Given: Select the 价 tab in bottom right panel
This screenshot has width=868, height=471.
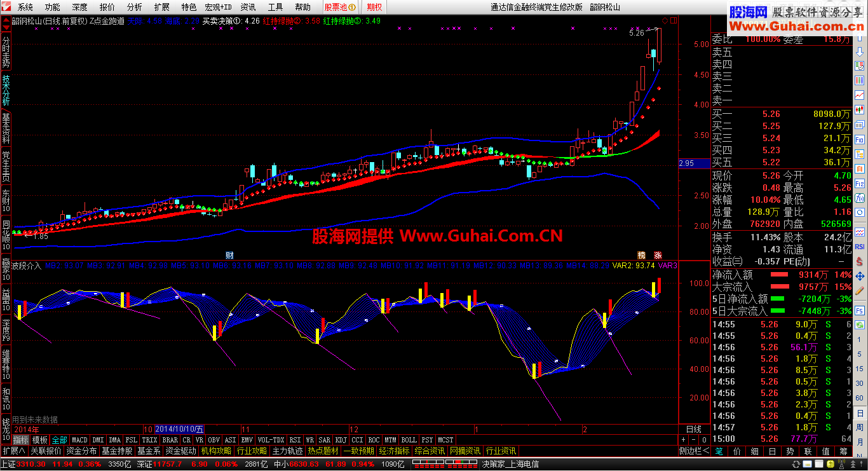Looking at the screenshot, I should click(x=737, y=451).
